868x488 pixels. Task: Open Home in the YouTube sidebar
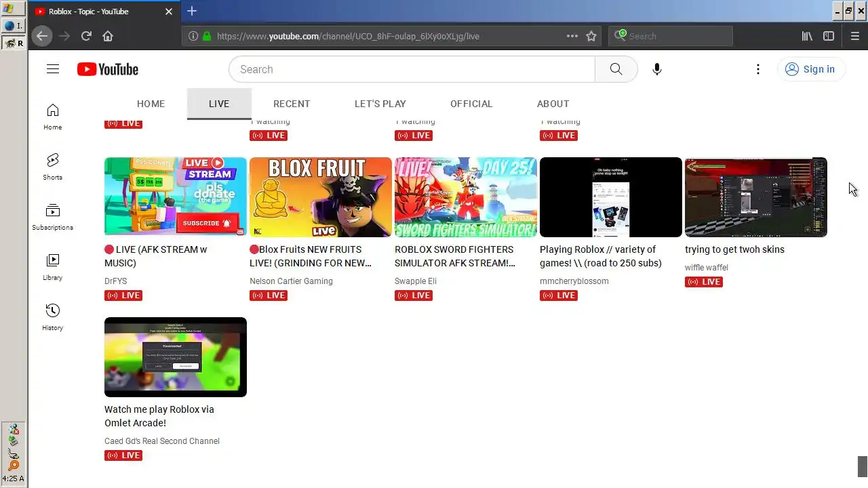(x=53, y=117)
